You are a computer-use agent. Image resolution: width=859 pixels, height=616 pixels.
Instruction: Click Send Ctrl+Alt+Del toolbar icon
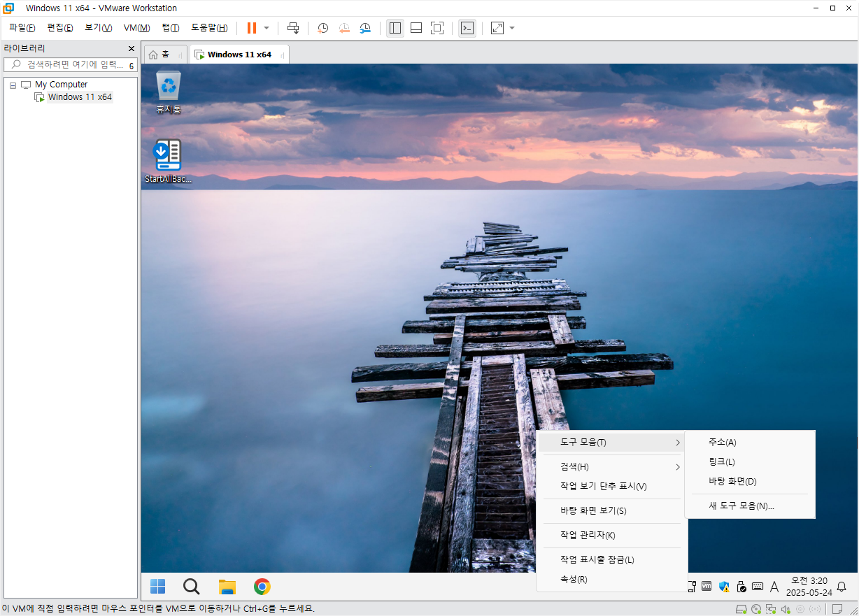294,28
